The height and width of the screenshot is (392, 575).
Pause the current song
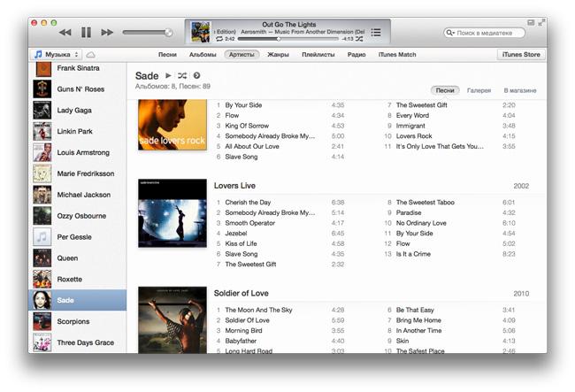tap(86, 33)
